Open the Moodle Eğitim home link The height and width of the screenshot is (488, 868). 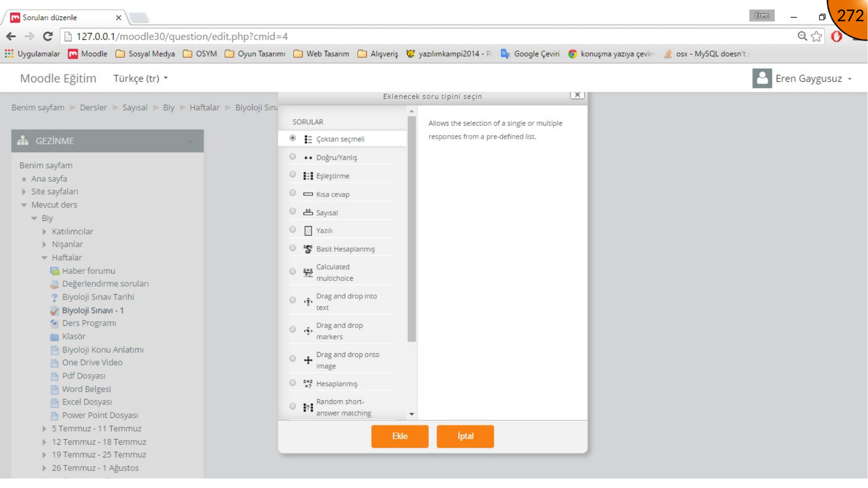tap(58, 79)
